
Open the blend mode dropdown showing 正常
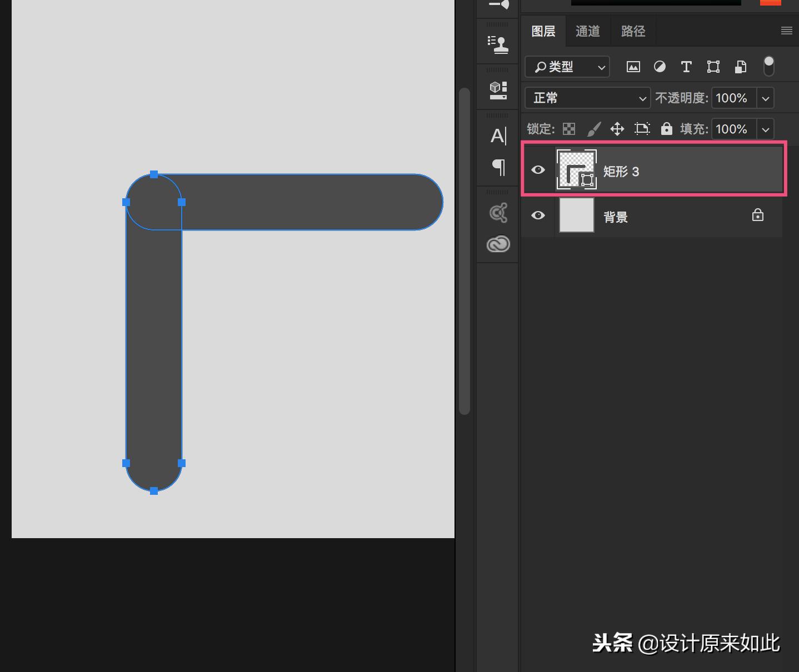tap(587, 98)
